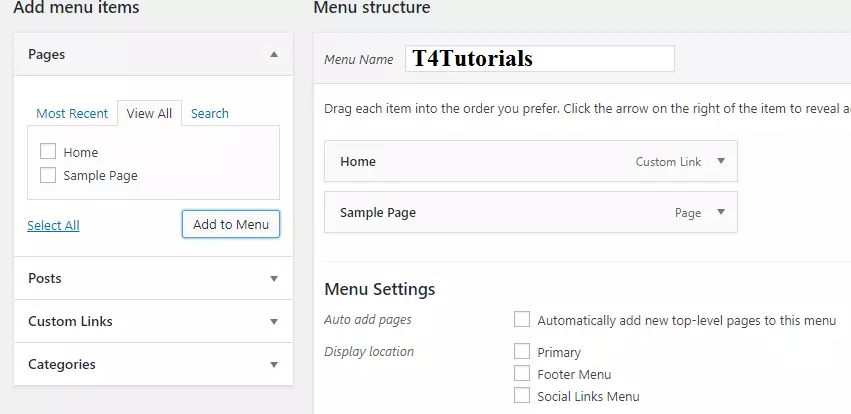The height and width of the screenshot is (414, 851).
Task: Tick the Footer Menu checkbox
Action: [522, 373]
